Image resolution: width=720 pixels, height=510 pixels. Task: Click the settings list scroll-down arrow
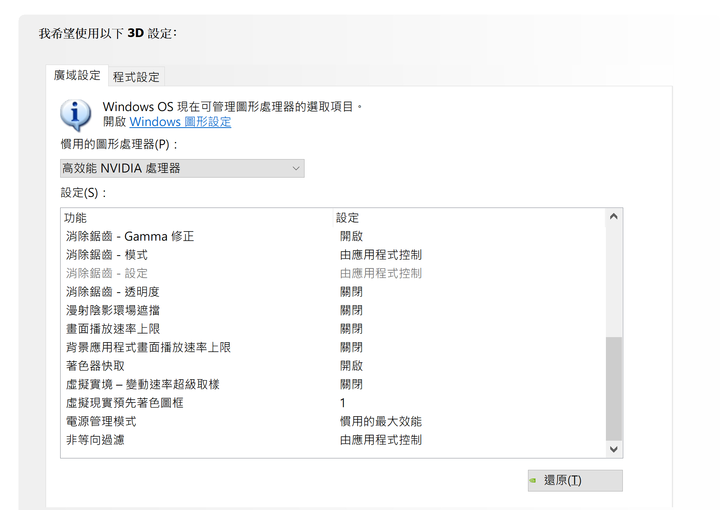(613, 449)
